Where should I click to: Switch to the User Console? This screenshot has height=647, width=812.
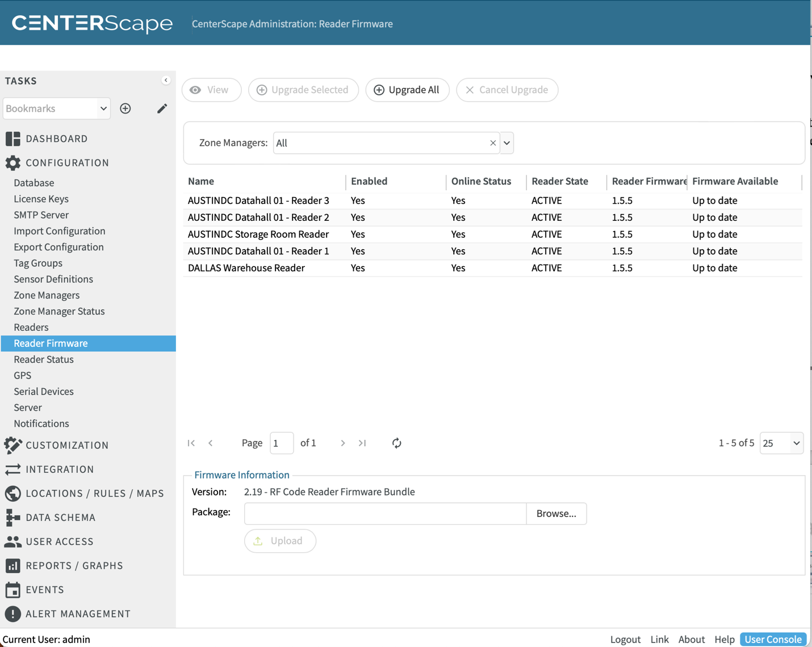point(773,639)
